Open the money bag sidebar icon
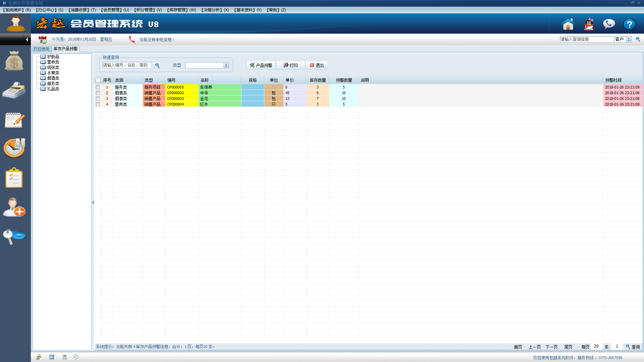Screen dimensions: 644x362 coord(14,61)
